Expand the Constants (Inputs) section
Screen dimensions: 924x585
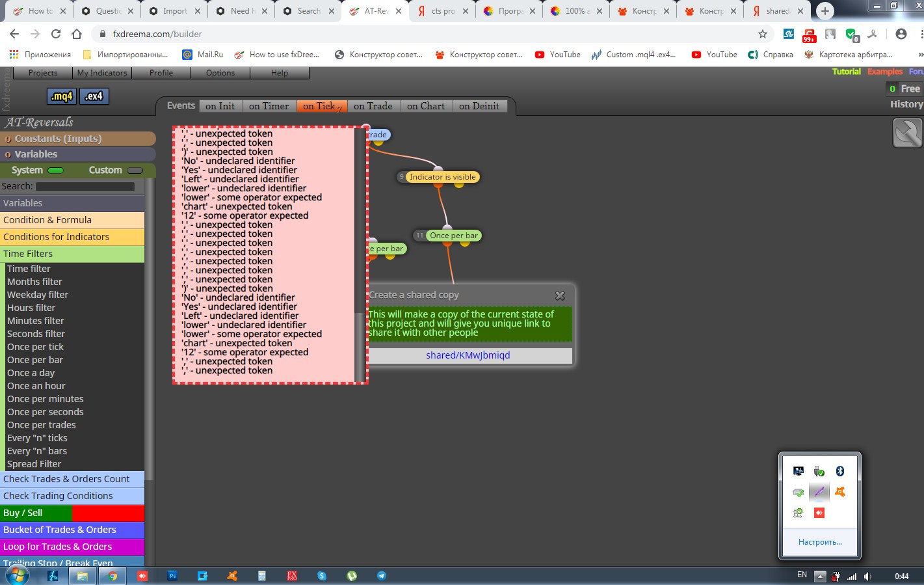point(78,139)
